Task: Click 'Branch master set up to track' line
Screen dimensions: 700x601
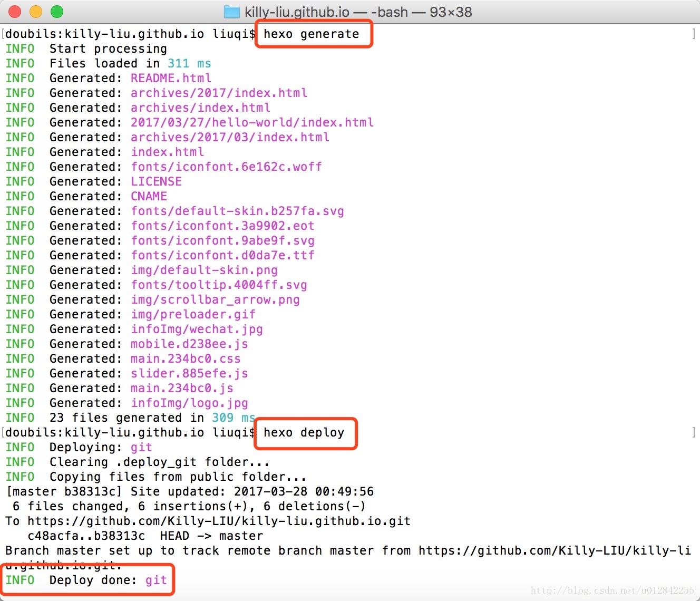Action: pos(348,551)
